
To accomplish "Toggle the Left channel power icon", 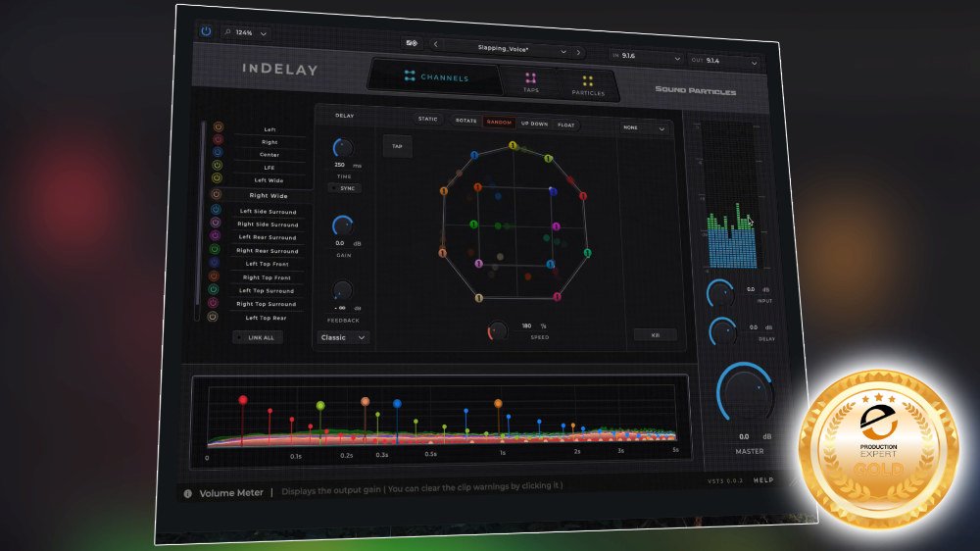I will tap(219, 126).
